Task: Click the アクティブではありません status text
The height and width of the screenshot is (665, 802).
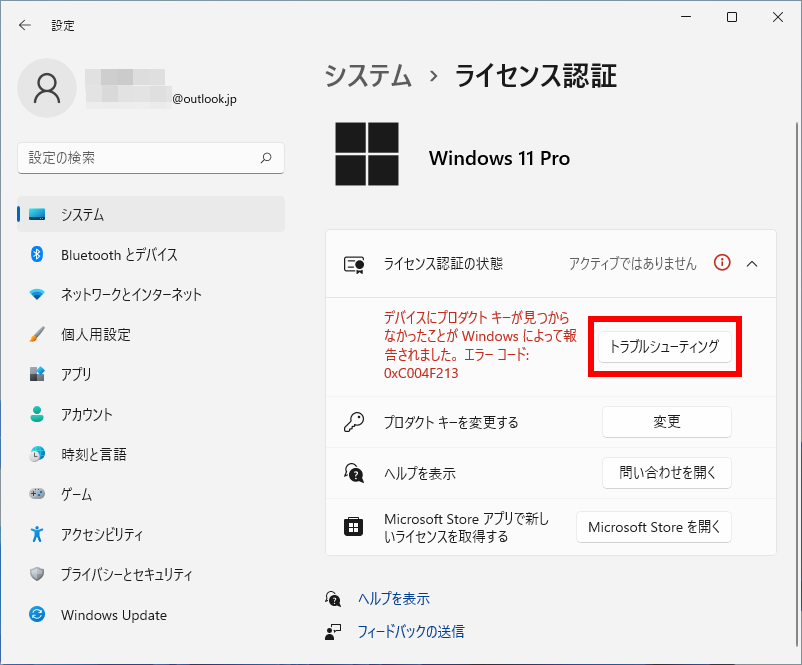Action: point(633,264)
